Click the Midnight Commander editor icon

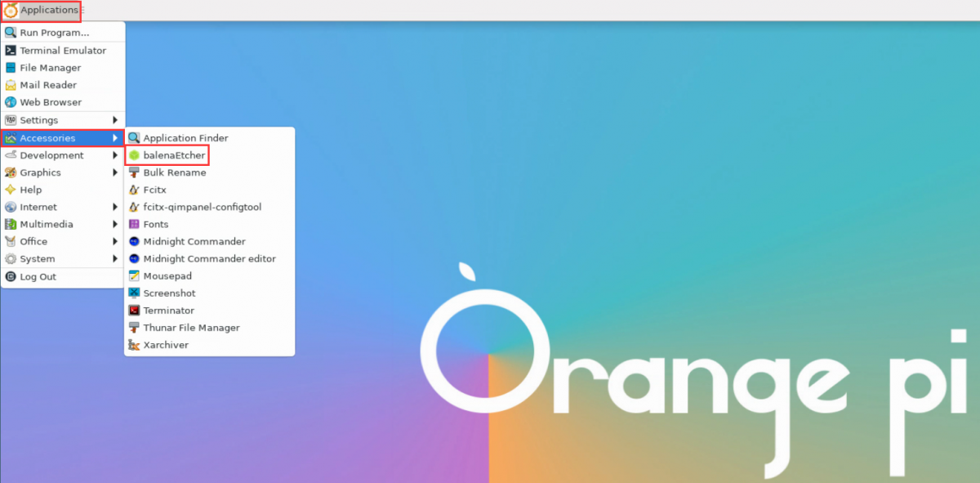(x=135, y=258)
